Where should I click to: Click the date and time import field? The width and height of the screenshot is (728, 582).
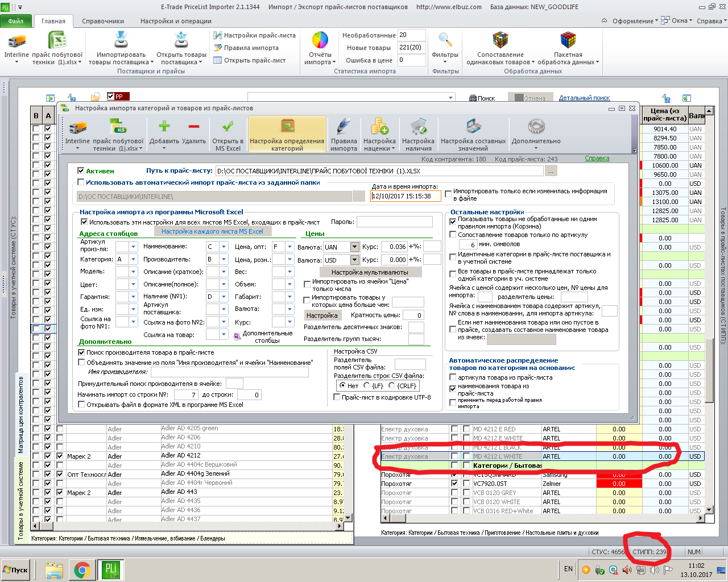[406, 196]
